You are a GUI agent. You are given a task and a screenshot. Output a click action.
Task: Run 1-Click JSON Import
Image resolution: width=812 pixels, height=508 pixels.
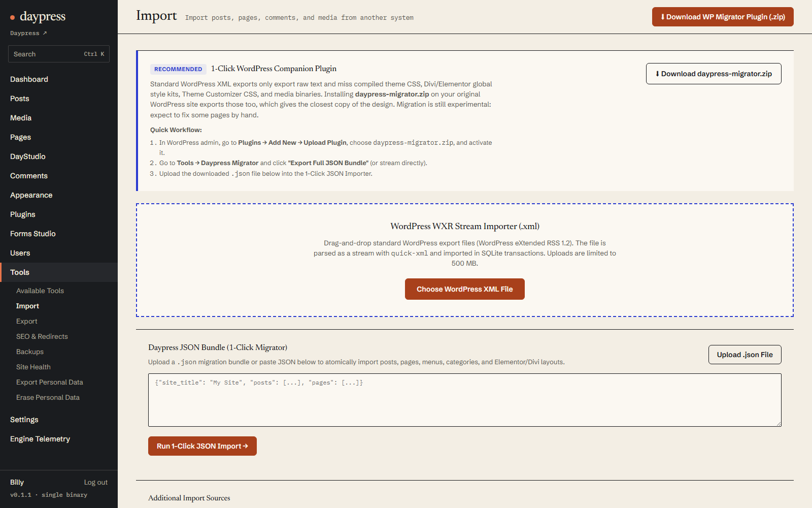[x=202, y=446]
